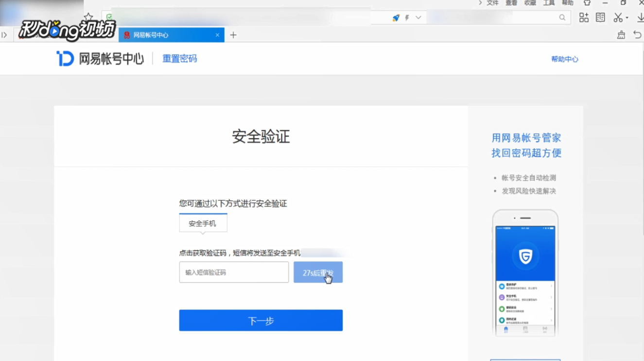Click the undo closed tab icon
The height and width of the screenshot is (361, 644).
637,35
